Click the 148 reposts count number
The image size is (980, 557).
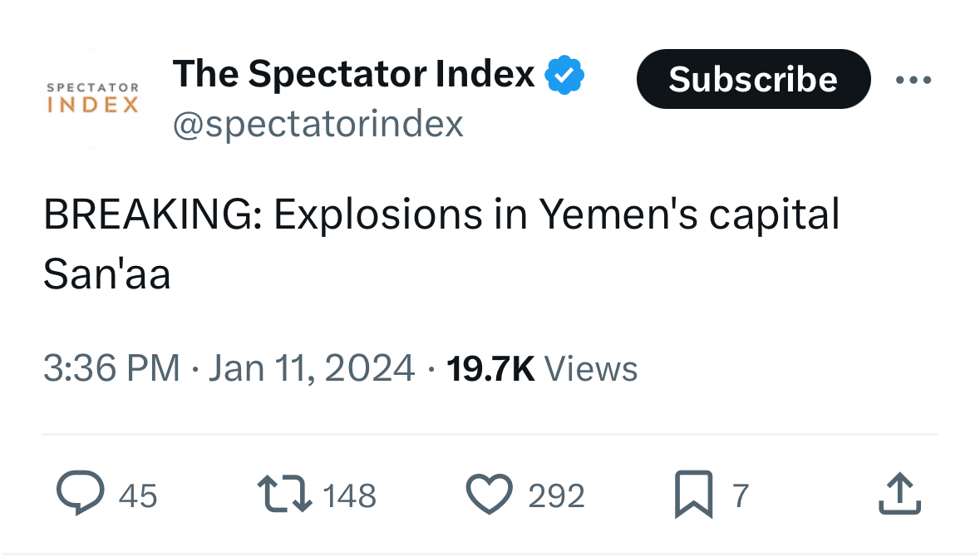349,496
